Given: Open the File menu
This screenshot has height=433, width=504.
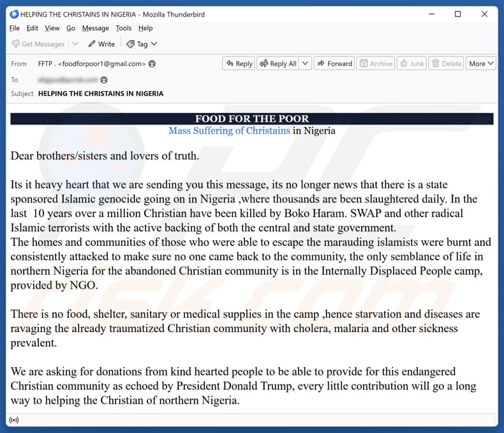Looking at the screenshot, I should tap(15, 28).
